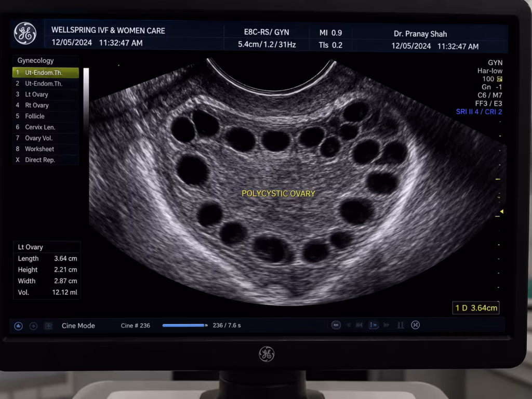Click the Har-low harmonic setting
Viewport: 532px width, 399px height.
click(x=489, y=71)
